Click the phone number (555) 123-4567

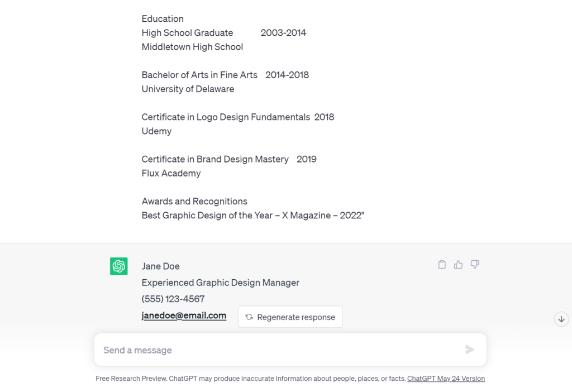(x=173, y=299)
